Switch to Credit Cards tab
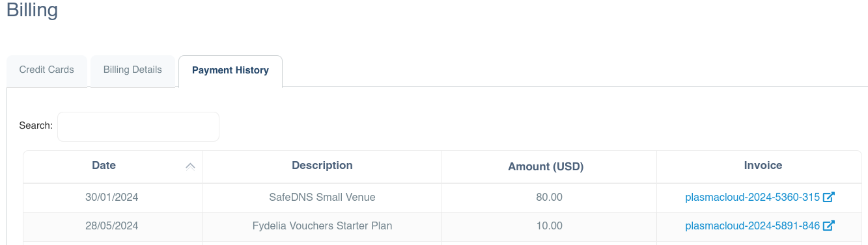Screen dimensions: 868x245 coord(47,70)
